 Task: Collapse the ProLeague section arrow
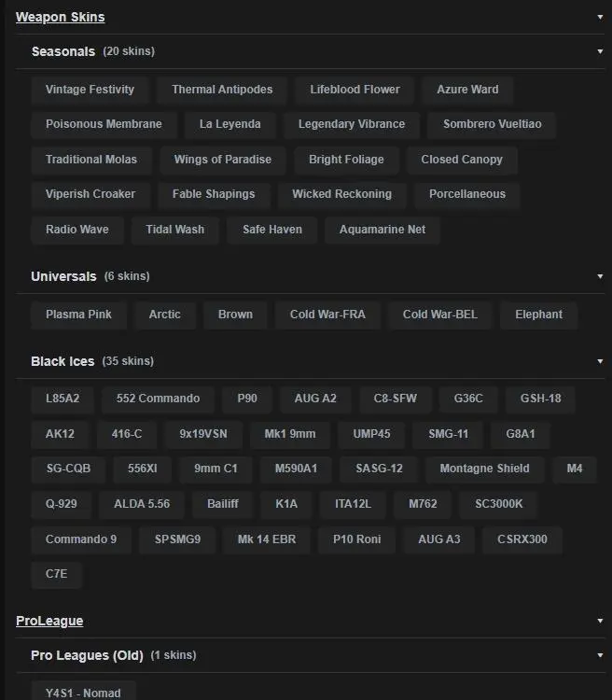[x=600, y=621]
